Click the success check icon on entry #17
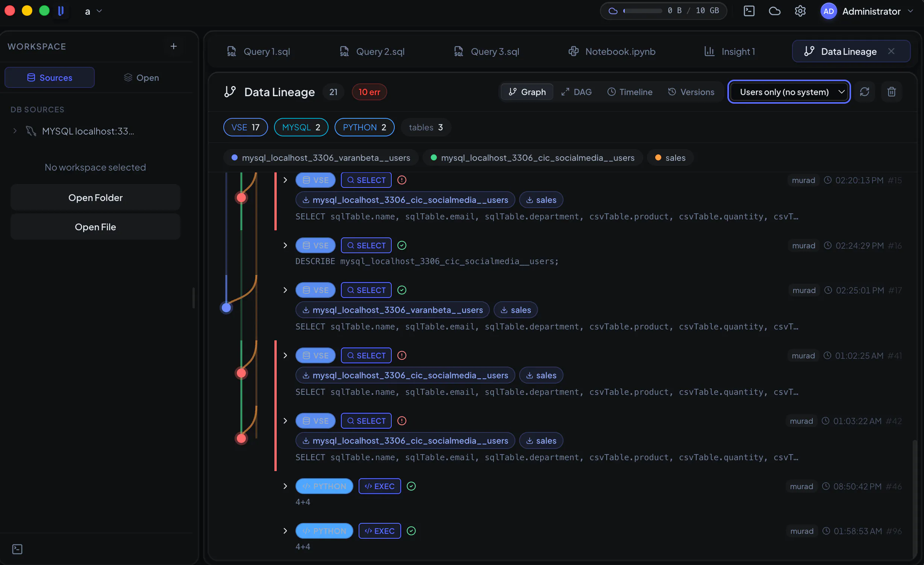 (x=401, y=290)
